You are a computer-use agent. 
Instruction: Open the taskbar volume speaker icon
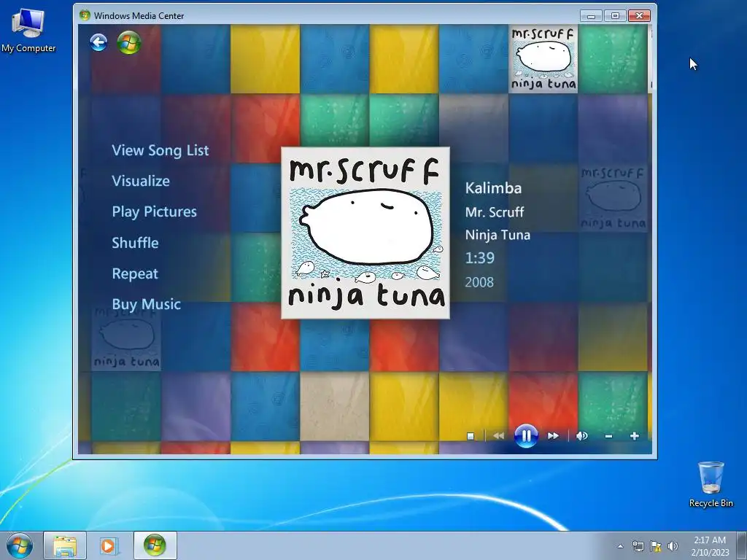coord(673,546)
